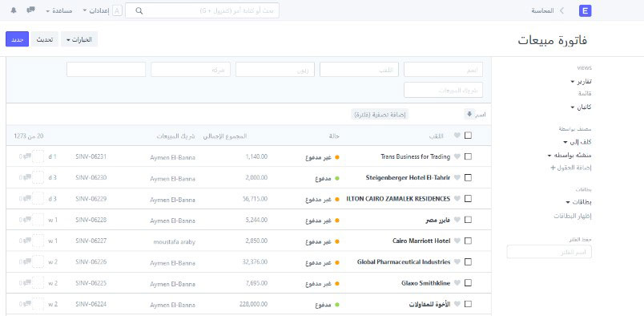Open the notifications bell icon

[x=14, y=10]
